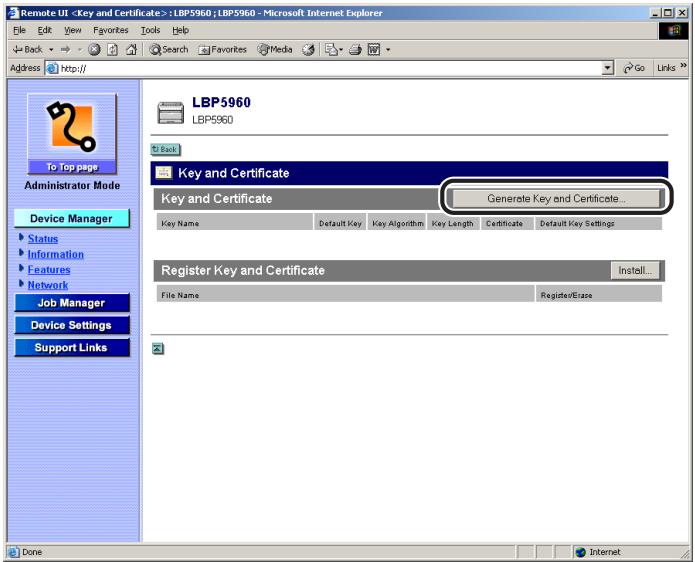Click Generate Key and Certificate button
The image size is (695, 562).
coord(556,199)
